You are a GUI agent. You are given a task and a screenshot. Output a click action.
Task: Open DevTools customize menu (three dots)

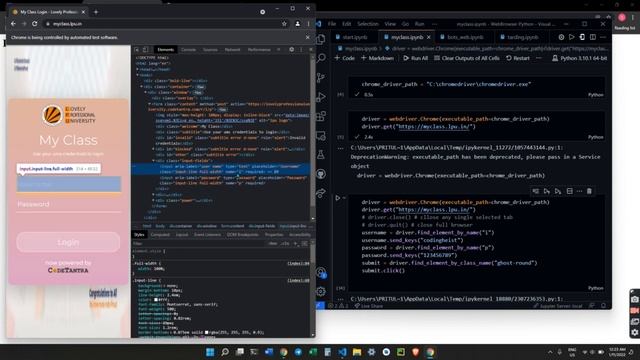coord(301,50)
